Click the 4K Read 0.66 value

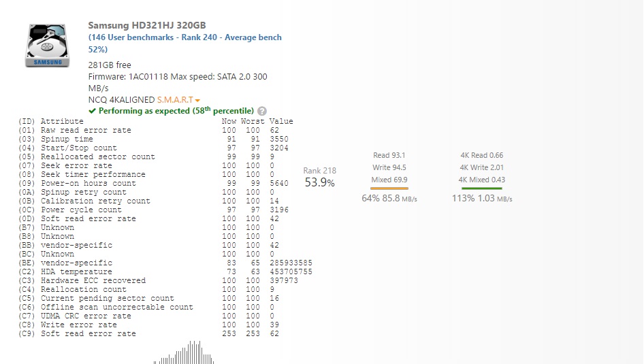click(482, 155)
